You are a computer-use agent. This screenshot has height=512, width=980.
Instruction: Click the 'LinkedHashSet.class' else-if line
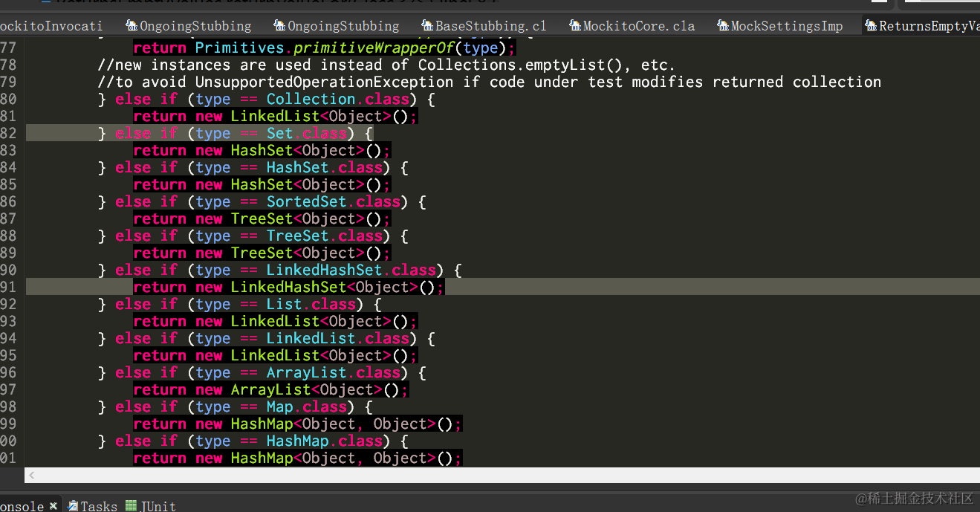point(279,270)
